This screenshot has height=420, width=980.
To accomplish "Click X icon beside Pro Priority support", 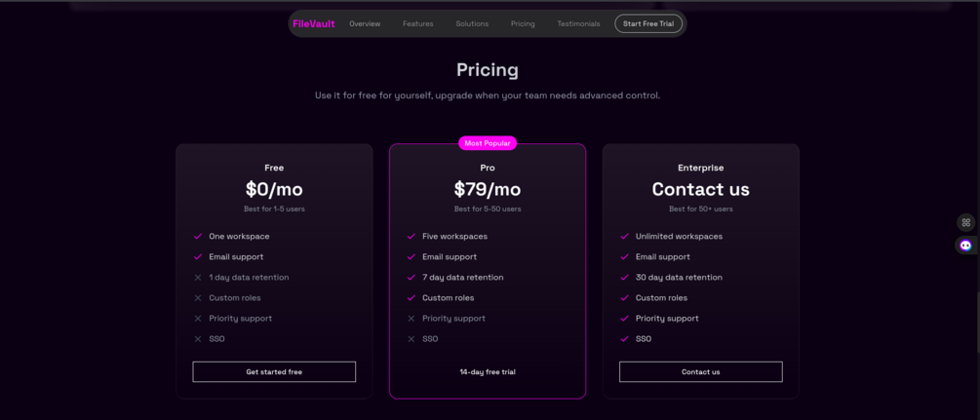I will pos(412,319).
